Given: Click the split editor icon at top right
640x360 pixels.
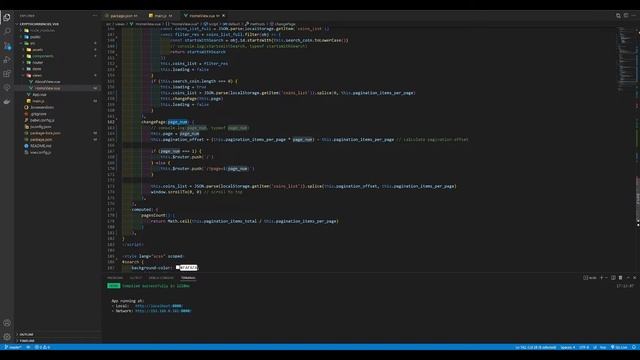Looking at the screenshot, I should [626, 16].
